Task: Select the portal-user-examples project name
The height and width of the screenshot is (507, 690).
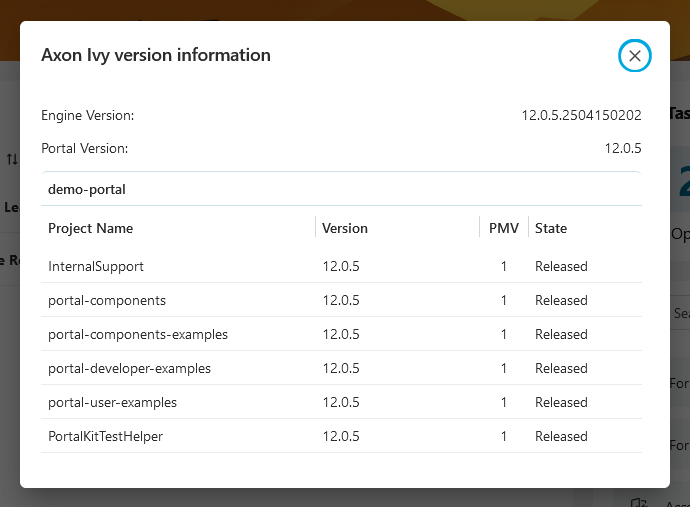Action: pyautogui.click(x=112, y=402)
